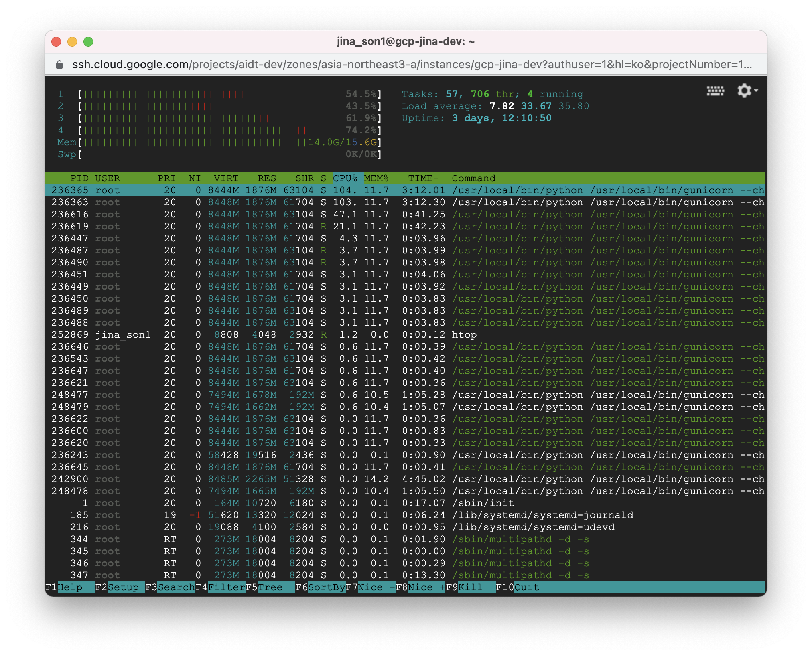
Task: Click the lock icon in address bar
Action: [x=59, y=65]
